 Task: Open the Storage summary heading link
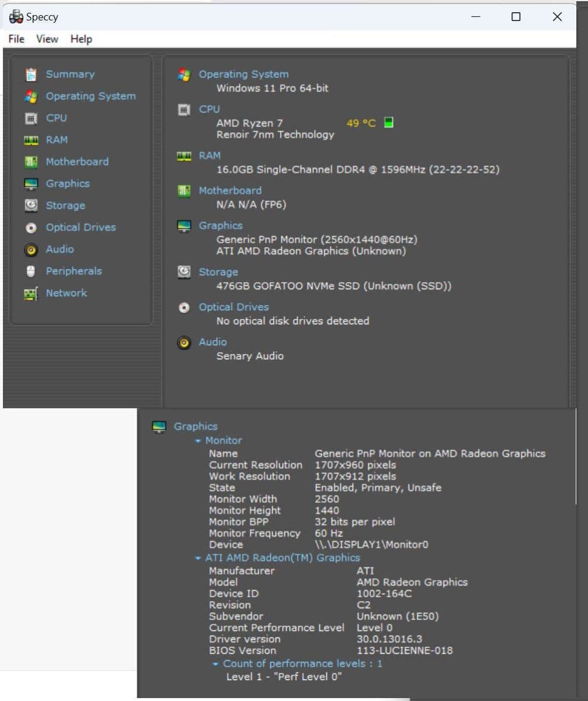coord(218,272)
